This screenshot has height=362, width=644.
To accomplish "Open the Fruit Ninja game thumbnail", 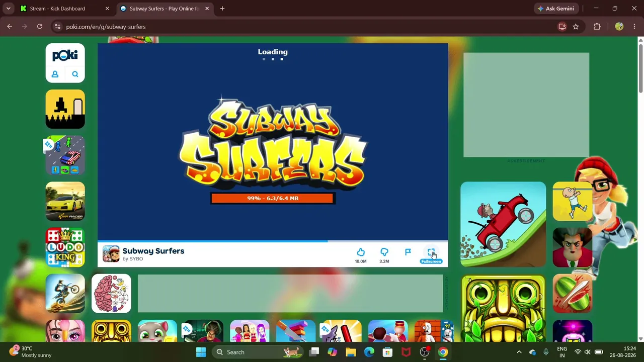I will point(572,294).
